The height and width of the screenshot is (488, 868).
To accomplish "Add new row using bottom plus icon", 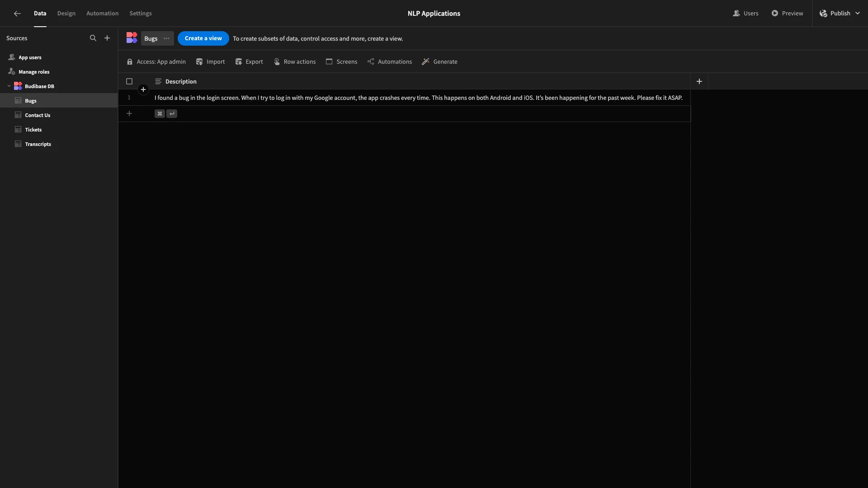I will click(x=129, y=113).
